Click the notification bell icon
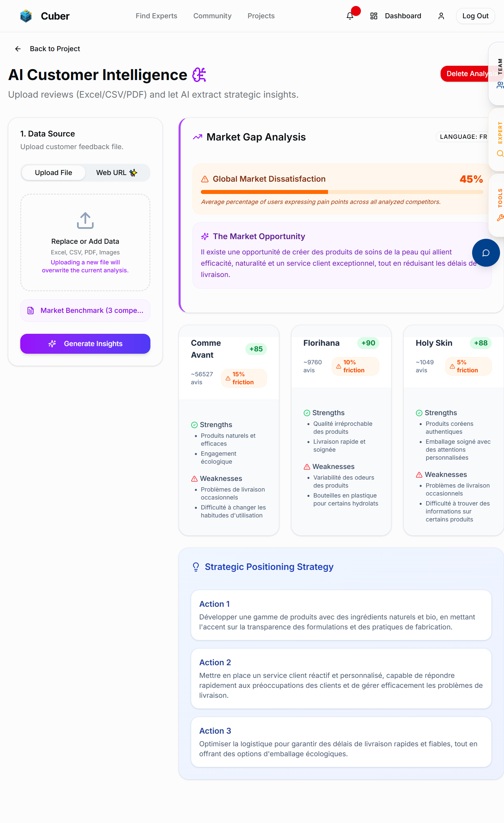Image resolution: width=504 pixels, height=823 pixels. pyautogui.click(x=350, y=16)
